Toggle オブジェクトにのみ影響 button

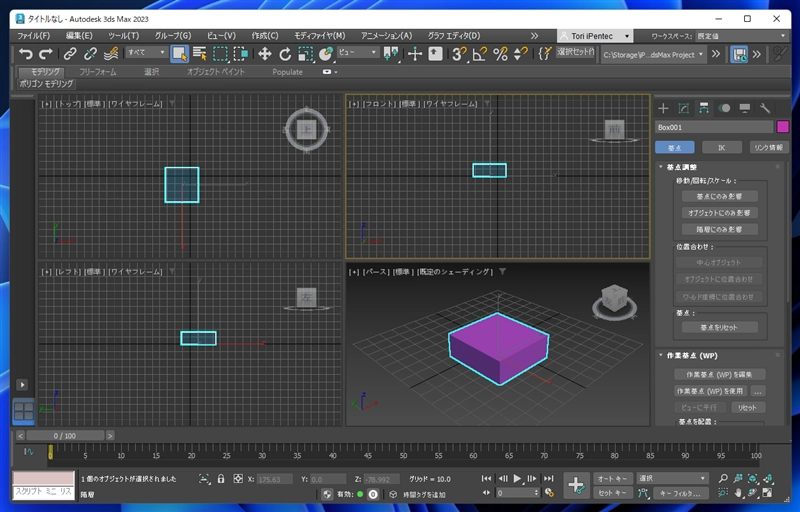[x=719, y=213]
